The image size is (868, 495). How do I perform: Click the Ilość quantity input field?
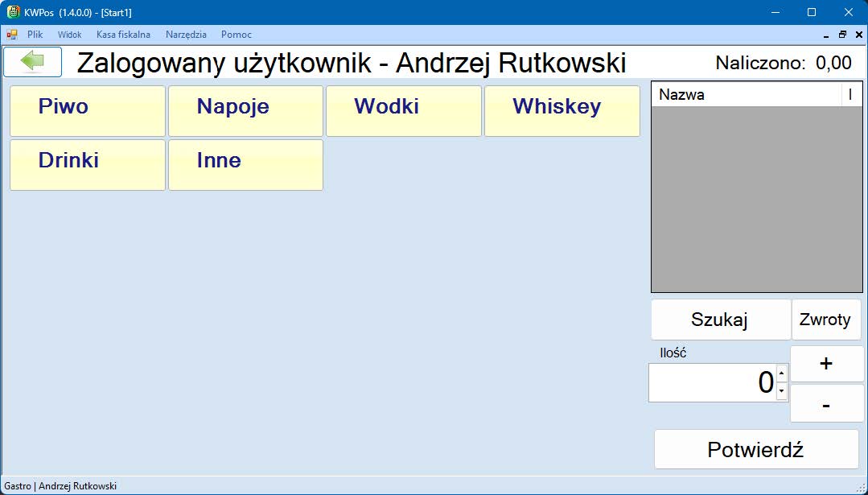click(x=713, y=382)
